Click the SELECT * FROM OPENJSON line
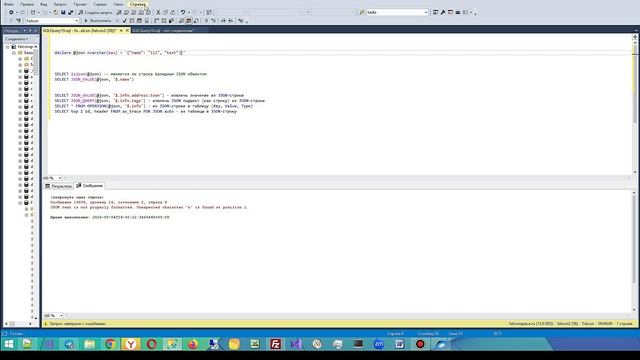The image size is (640, 360). 154,106
